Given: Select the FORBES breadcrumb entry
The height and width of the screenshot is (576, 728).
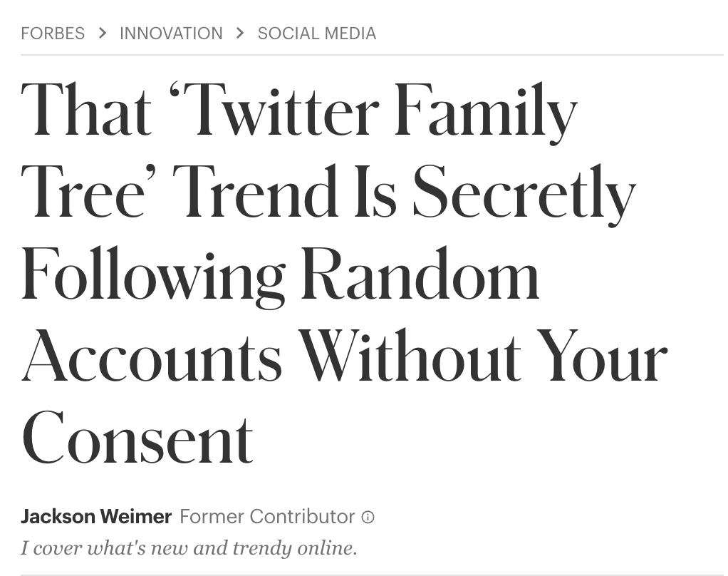Looking at the screenshot, I should click(x=53, y=33).
